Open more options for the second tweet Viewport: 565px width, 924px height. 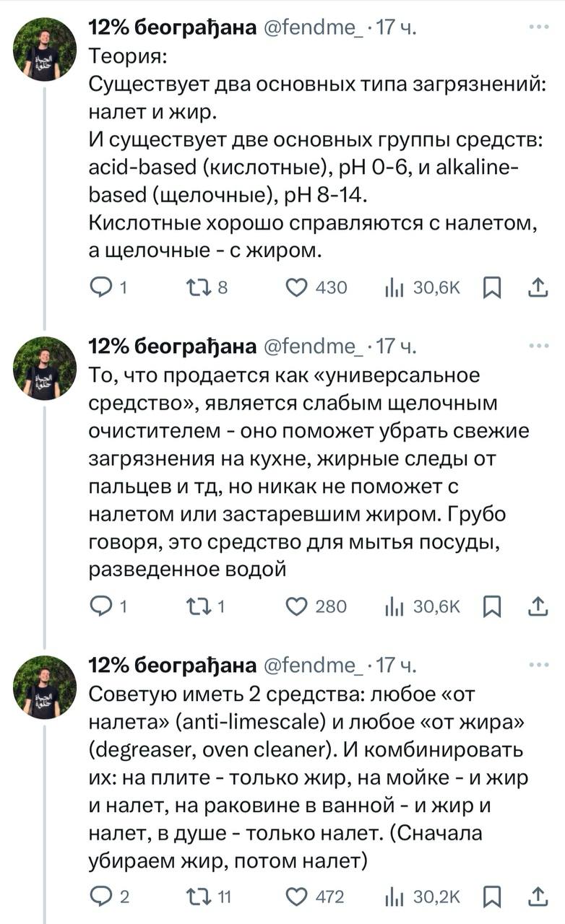click(538, 346)
